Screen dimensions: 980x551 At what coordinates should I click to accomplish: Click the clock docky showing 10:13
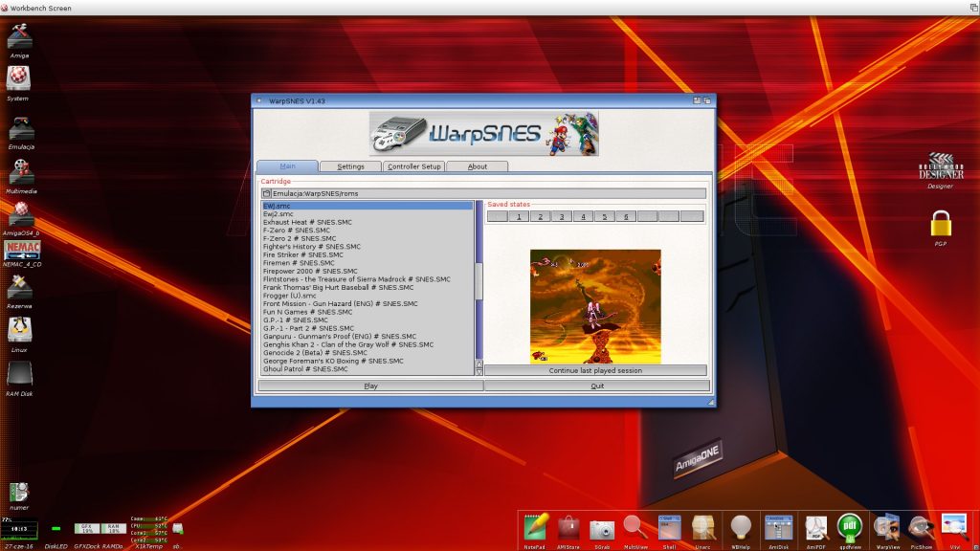click(19, 530)
